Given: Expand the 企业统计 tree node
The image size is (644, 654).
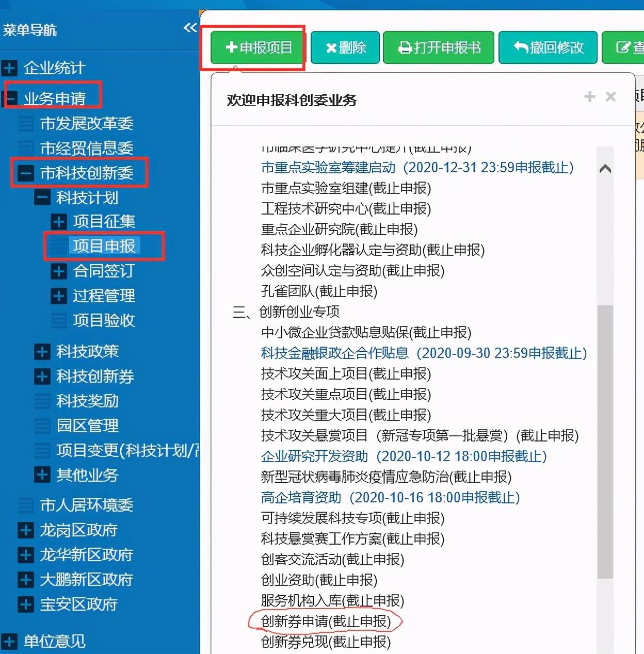Looking at the screenshot, I should (9, 68).
